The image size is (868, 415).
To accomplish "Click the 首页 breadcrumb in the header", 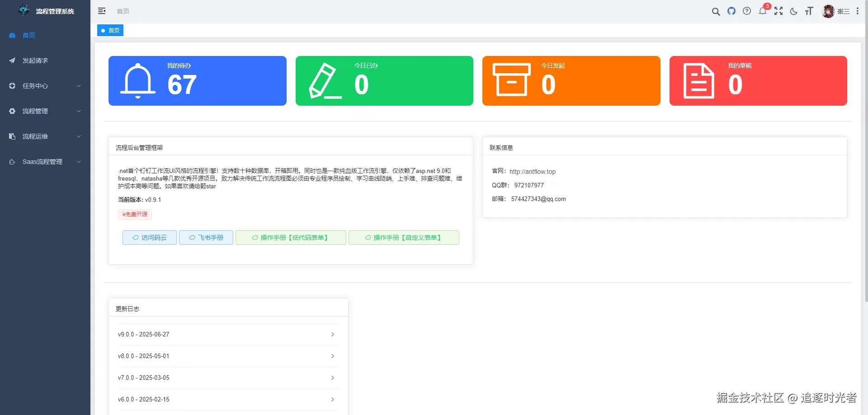I will 123,11.
